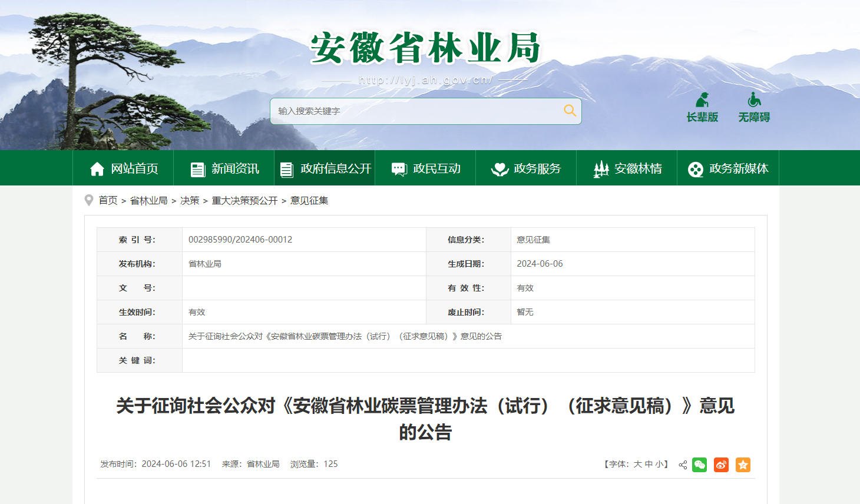Screen dimensions: 860x504
Task: Click index number 002985990/202406-00012
Action: pos(240,240)
